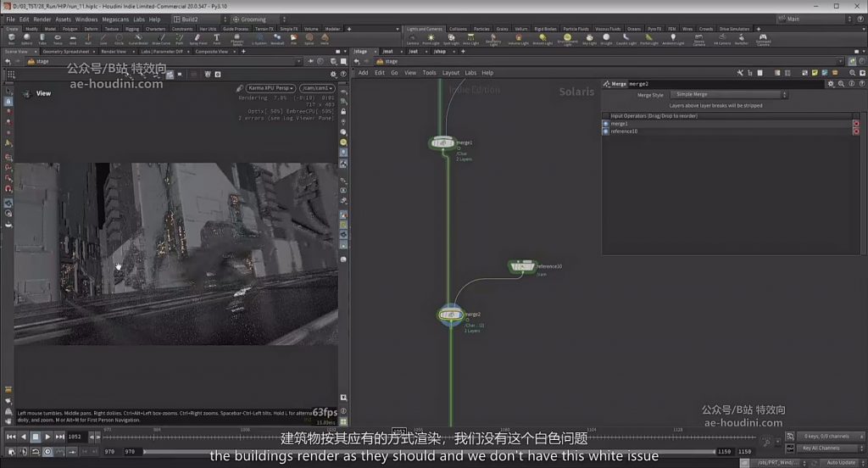Open the File menu
This screenshot has height=468, width=868.
[10, 19]
